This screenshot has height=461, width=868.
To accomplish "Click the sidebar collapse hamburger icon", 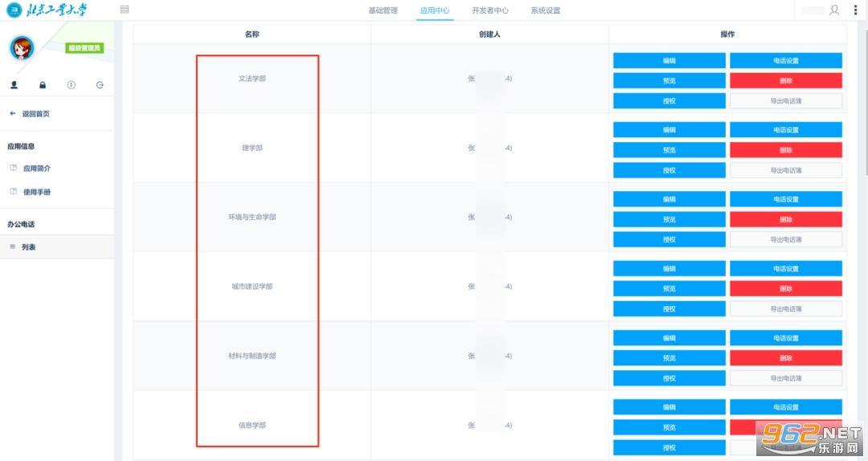I will pyautogui.click(x=124, y=10).
